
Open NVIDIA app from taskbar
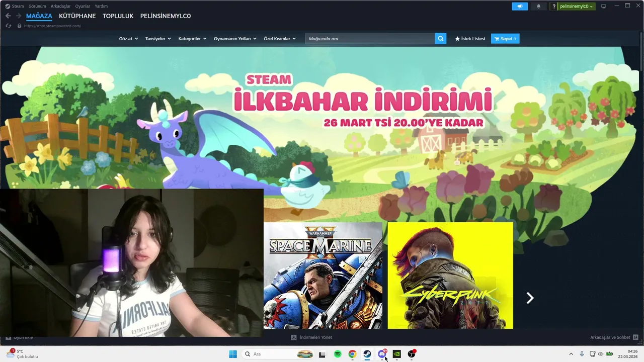(x=396, y=354)
